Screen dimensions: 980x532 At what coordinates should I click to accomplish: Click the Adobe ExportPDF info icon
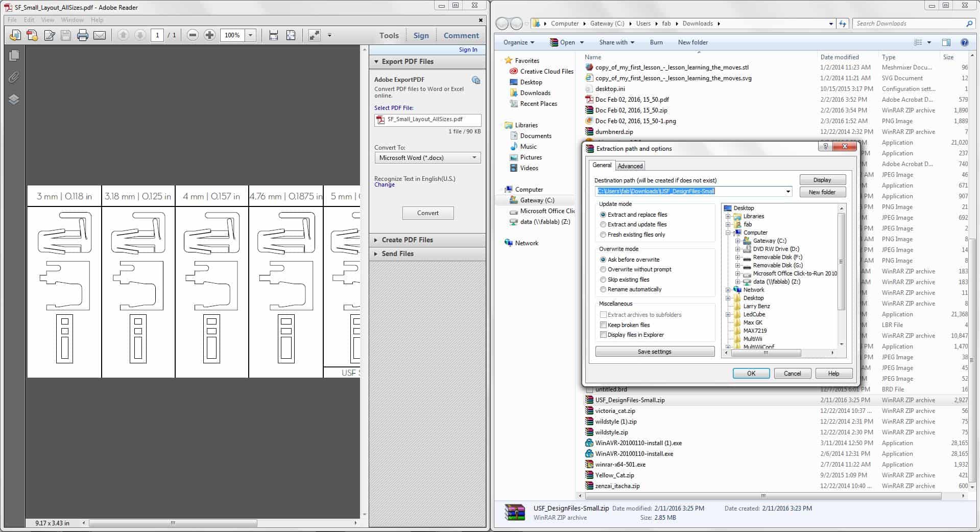point(476,80)
